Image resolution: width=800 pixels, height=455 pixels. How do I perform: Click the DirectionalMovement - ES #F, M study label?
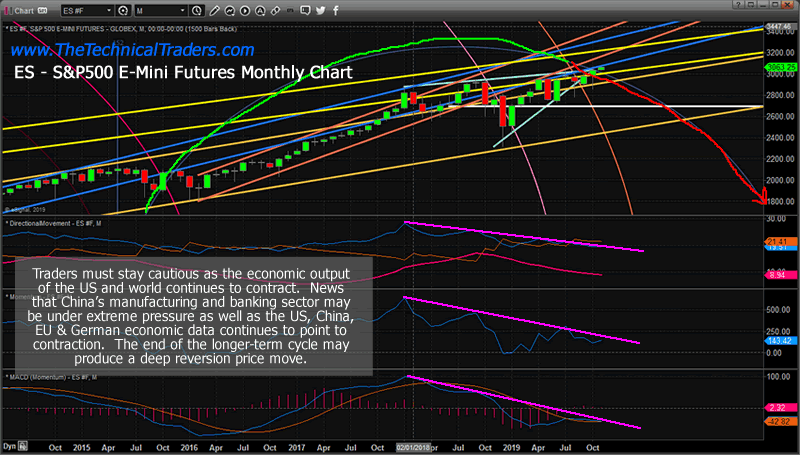click(x=55, y=223)
